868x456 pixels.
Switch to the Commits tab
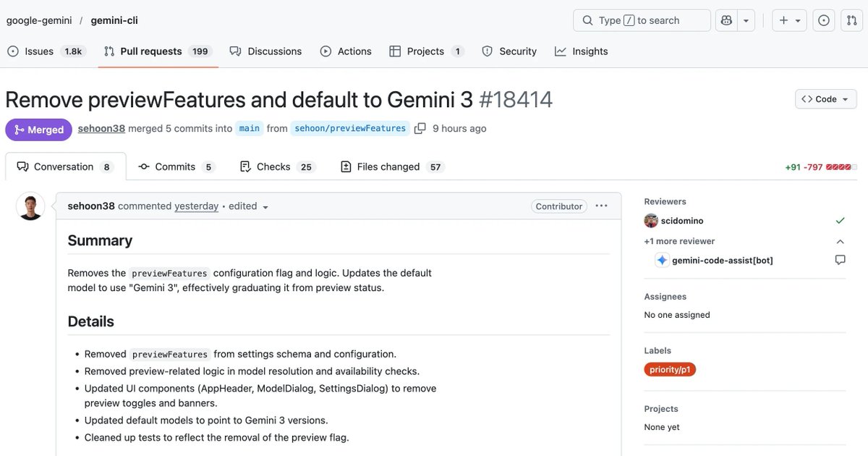(176, 166)
